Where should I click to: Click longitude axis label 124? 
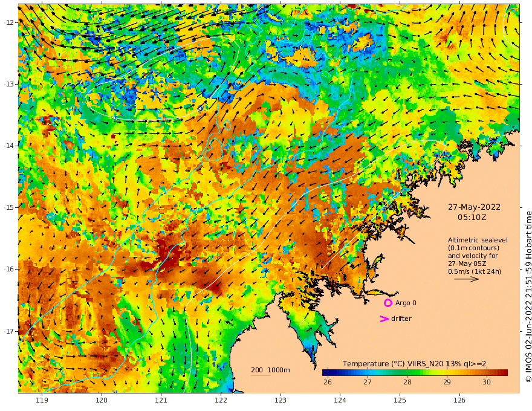click(x=340, y=401)
